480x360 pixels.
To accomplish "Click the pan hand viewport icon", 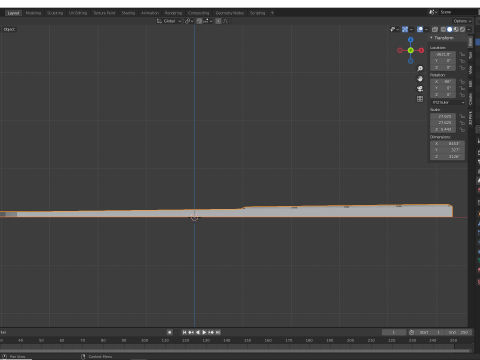I will click(420, 79).
